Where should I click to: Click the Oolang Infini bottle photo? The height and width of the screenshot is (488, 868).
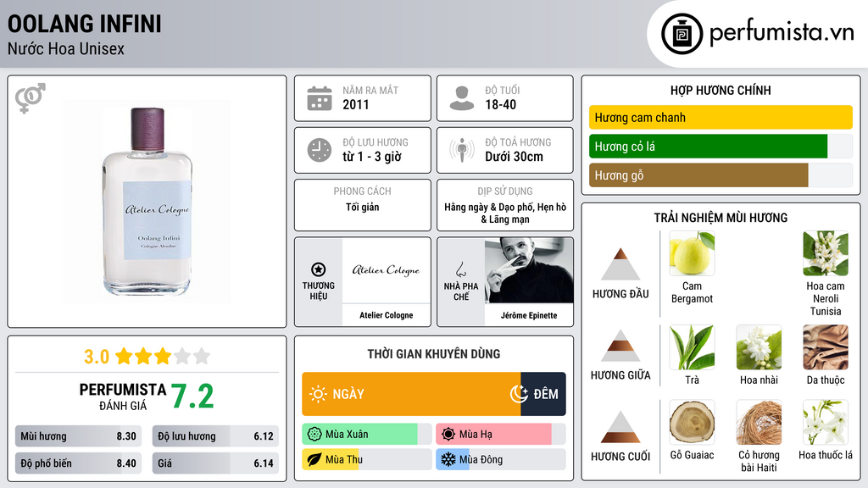click(x=147, y=202)
